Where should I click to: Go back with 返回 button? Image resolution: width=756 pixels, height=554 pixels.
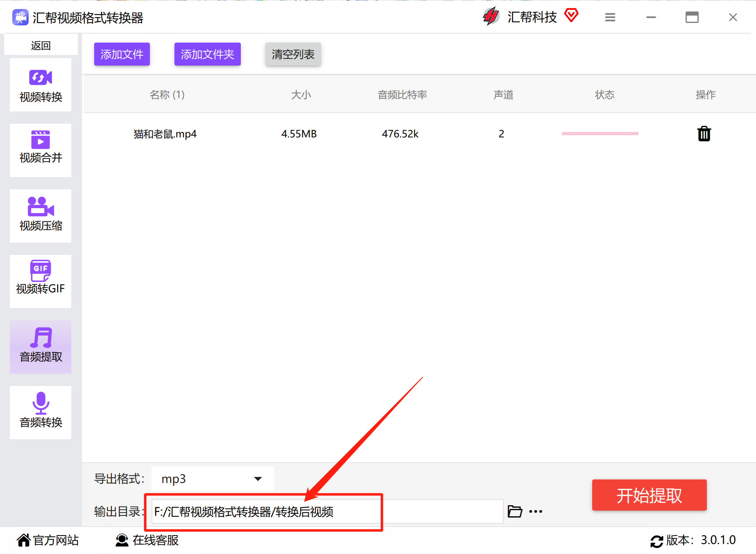(x=41, y=45)
